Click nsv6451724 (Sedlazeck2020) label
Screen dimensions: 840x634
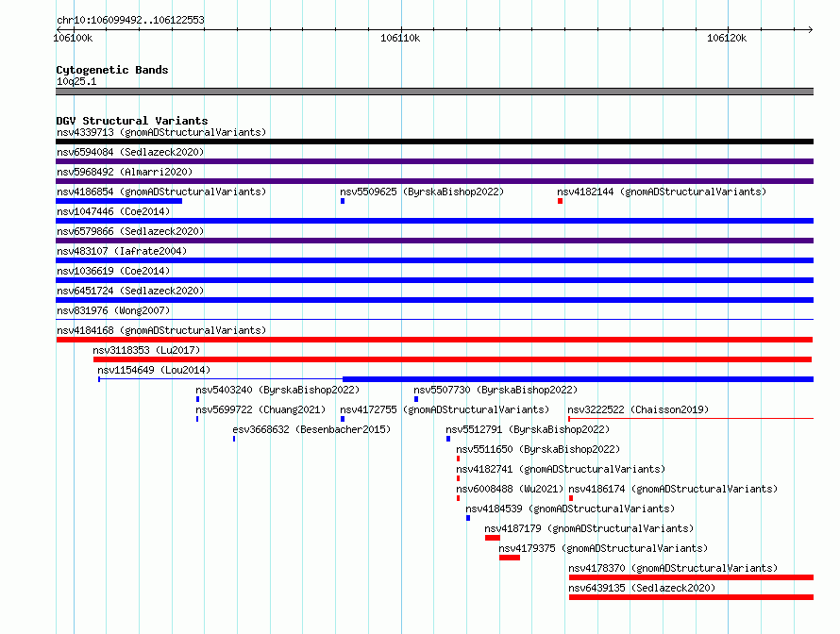130,291
